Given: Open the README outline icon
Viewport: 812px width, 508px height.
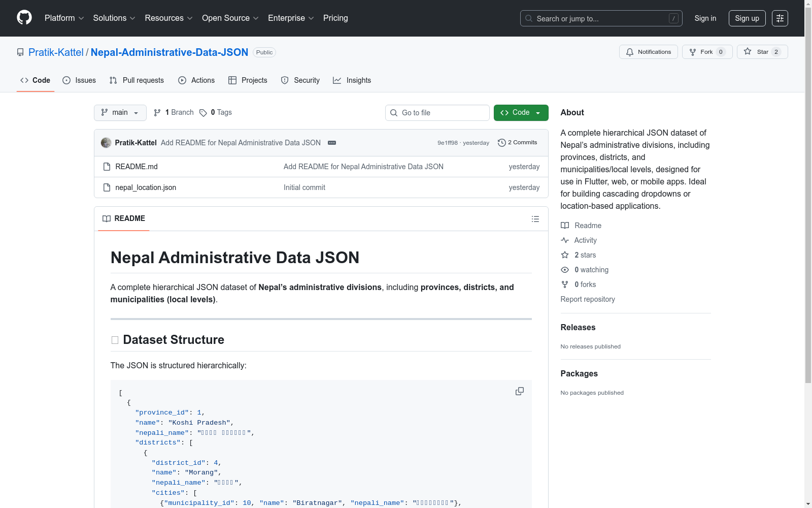Looking at the screenshot, I should tap(535, 219).
